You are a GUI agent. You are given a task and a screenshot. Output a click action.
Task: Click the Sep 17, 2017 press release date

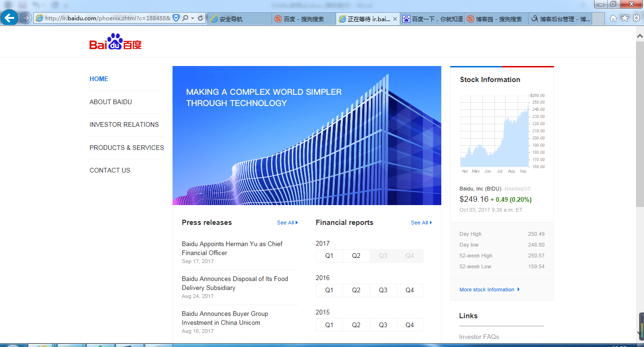click(198, 261)
